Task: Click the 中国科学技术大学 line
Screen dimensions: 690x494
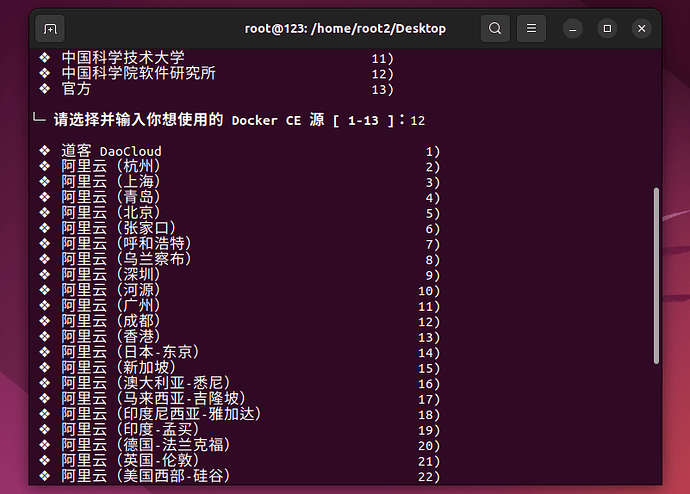Action: click(123, 58)
